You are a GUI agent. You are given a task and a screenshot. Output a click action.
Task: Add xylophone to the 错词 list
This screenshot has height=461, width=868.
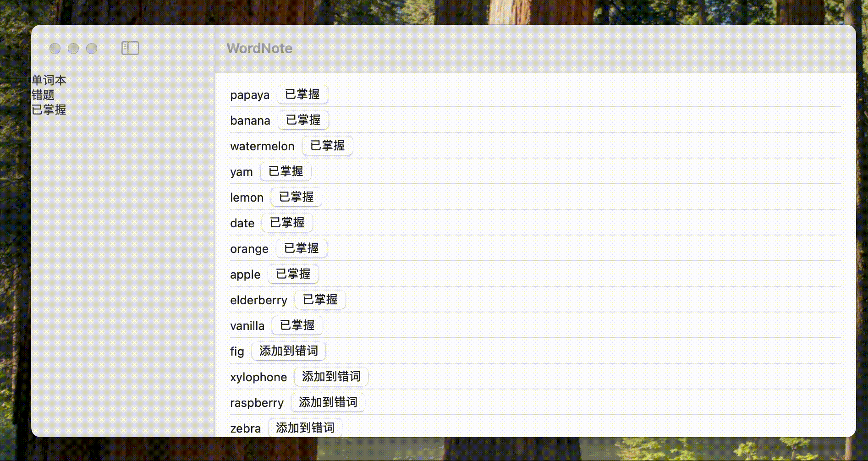coord(331,377)
